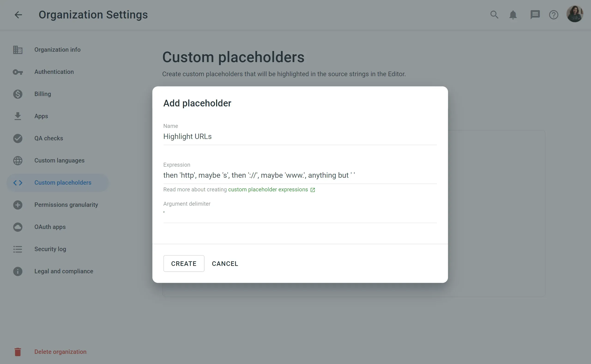591x364 pixels.
Task: Open the Permissions granularity plus icon
Action: point(18,205)
